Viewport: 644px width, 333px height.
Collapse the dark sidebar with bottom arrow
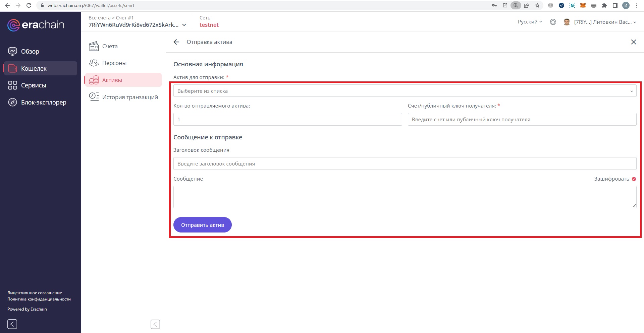[x=12, y=324]
